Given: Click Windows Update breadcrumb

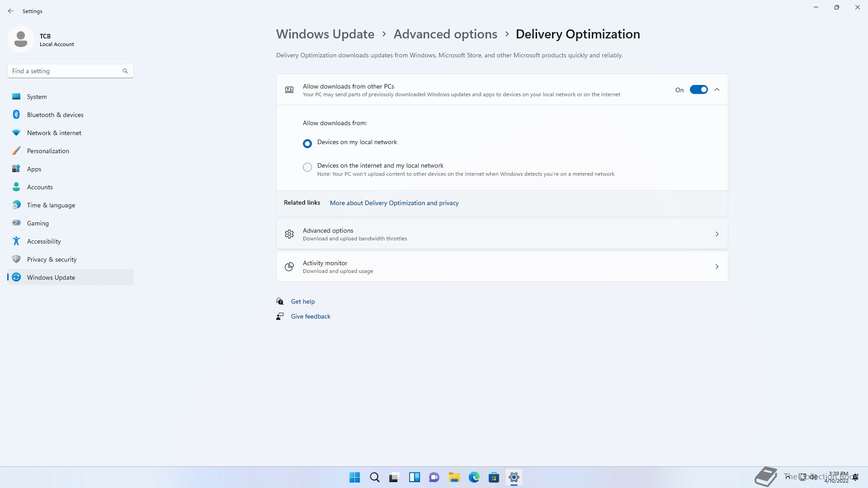Looking at the screenshot, I should (x=325, y=34).
